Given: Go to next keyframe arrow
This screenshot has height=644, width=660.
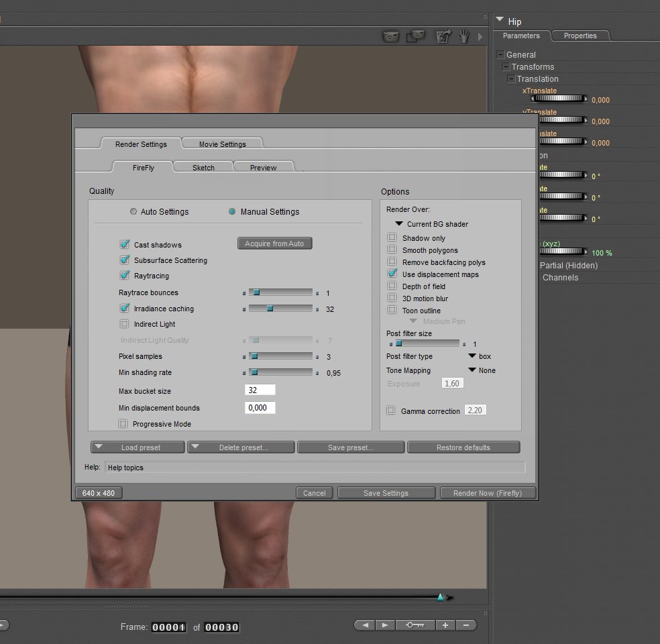Looking at the screenshot, I should 385,625.
